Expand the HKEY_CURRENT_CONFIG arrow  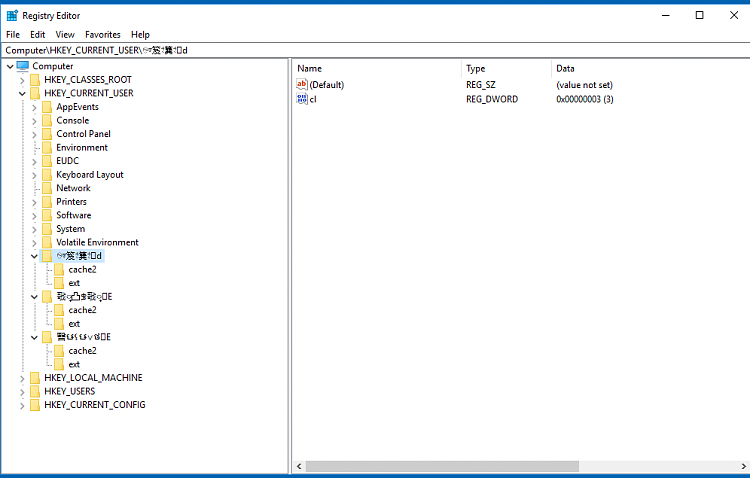pos(22,405)
